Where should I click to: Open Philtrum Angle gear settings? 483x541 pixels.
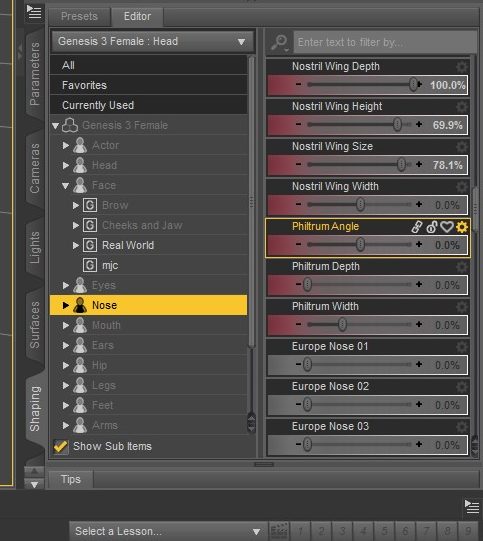(462, 227)
